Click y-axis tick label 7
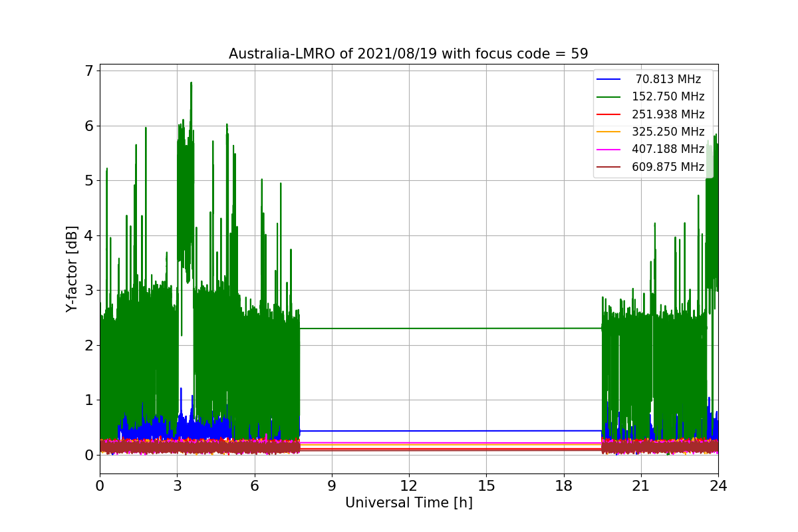 [x=88, y=70]
